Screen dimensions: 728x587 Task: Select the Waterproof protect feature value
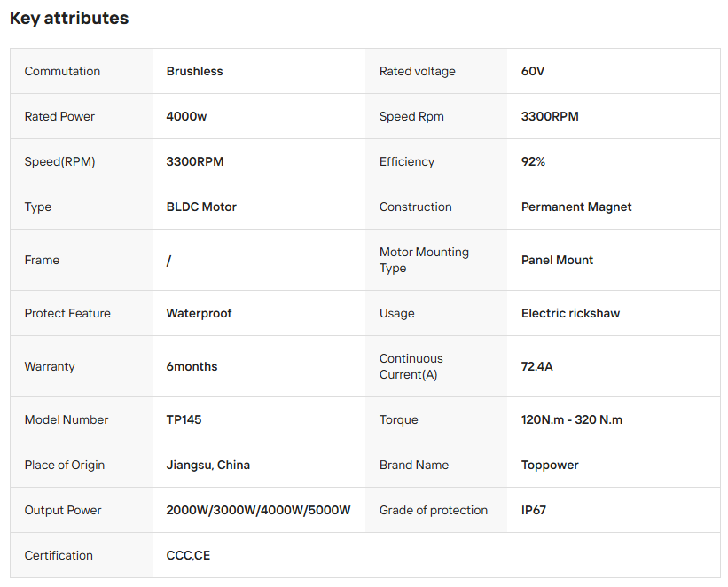tap(199, 313)
